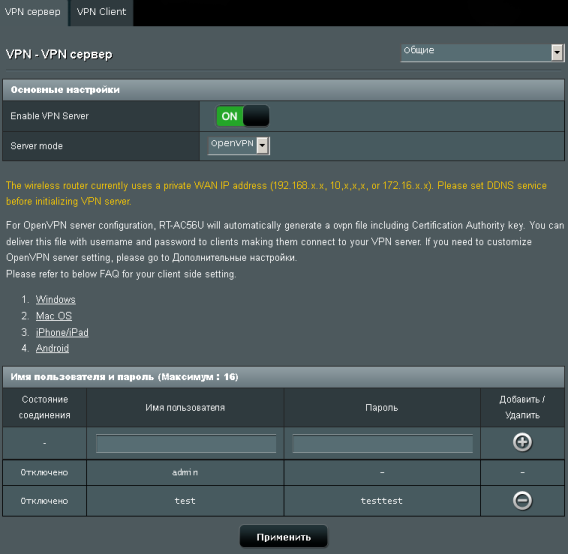
Task: Open the Mac OS FAQ link
Action: pos(54,316)
